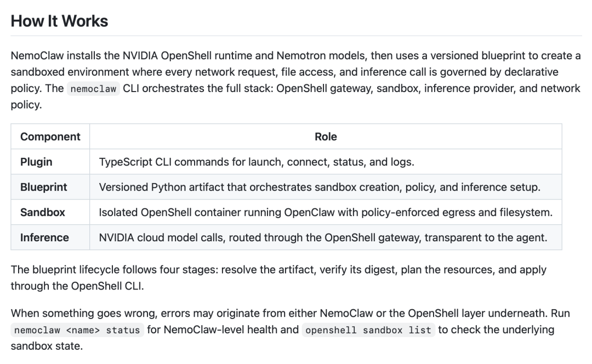Click the Isolated OpenShell container description cell
Screen dimensions: 592x364
click(326, 213)
